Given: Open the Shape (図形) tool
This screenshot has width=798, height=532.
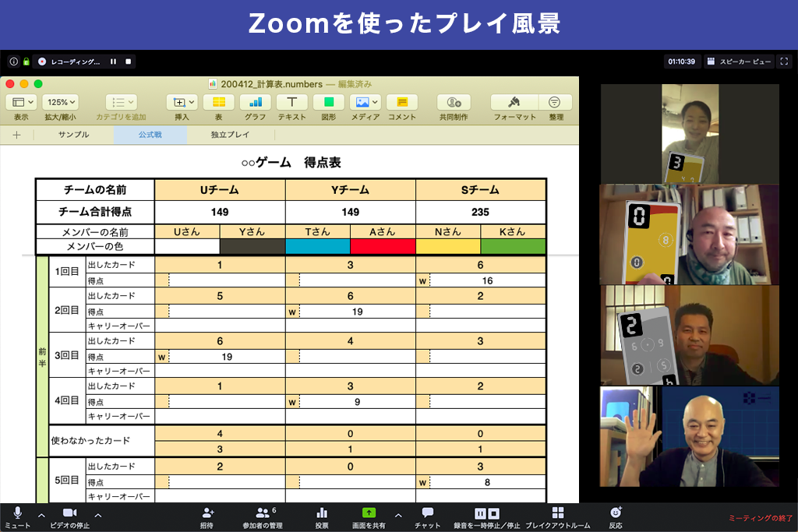Looking at the screenshot, I should [328, 102].
